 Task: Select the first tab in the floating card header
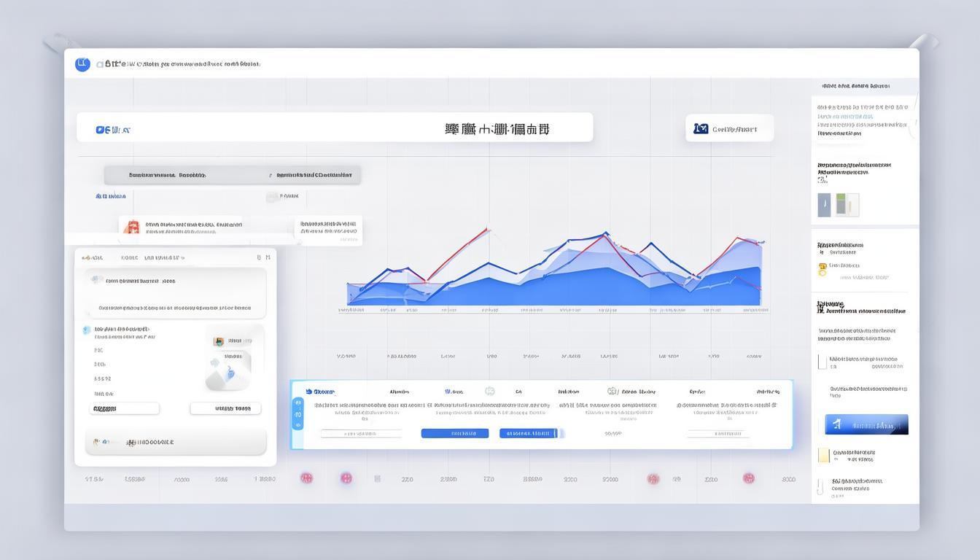coord(93,257)
